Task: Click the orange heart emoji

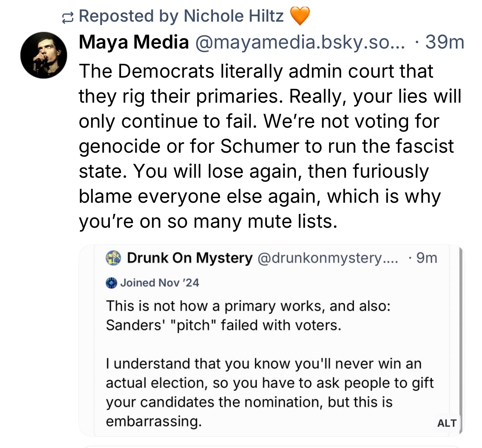Action: 300,16
